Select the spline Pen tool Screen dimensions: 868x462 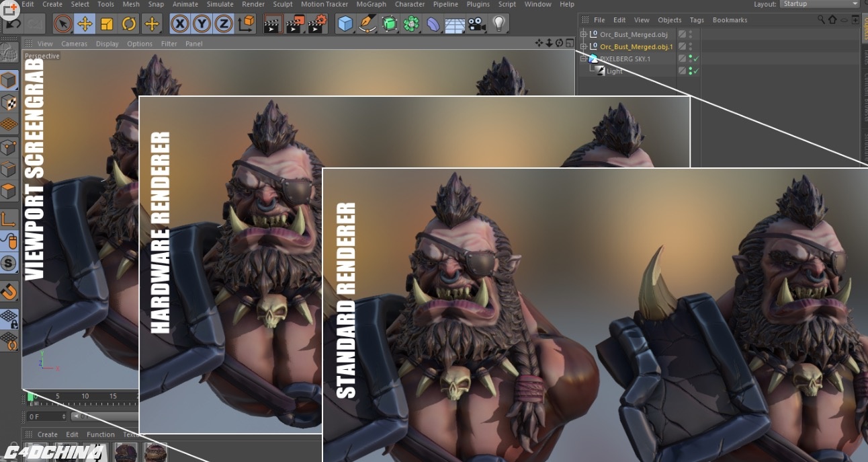pos(367,24)
